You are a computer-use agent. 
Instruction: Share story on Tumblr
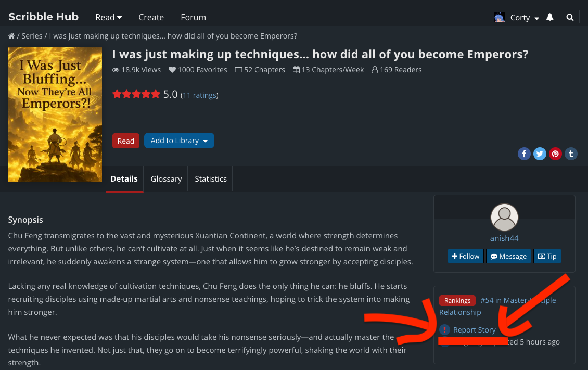(571, 154)
